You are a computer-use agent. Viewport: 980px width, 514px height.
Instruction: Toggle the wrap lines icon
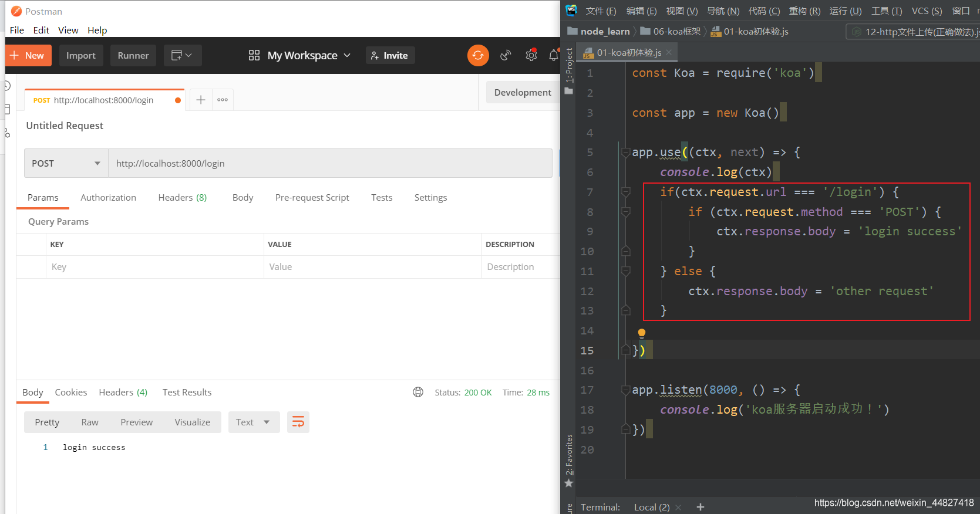pyautogui.click(x=298, y=422)
